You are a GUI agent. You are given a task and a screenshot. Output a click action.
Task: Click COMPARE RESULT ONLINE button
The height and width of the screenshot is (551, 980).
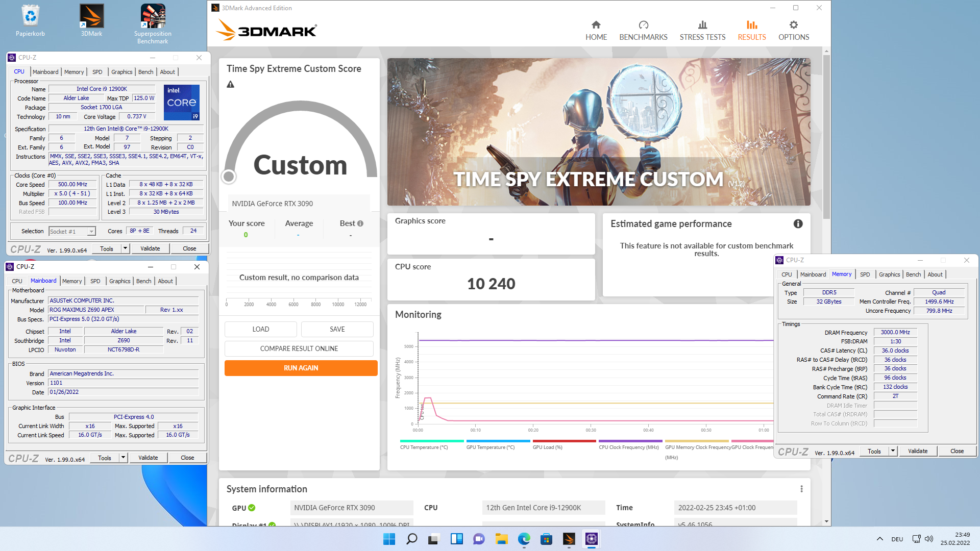pos(299,348)
